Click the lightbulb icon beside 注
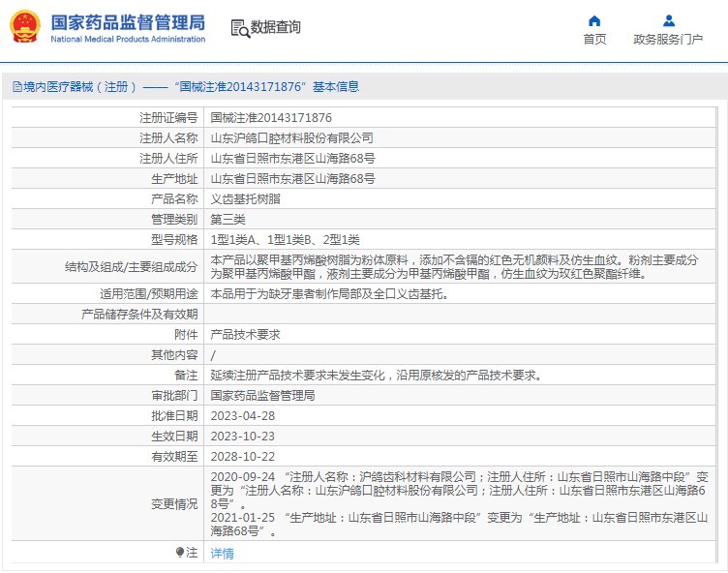Viewport: 728px width, 573px height. 179,553
